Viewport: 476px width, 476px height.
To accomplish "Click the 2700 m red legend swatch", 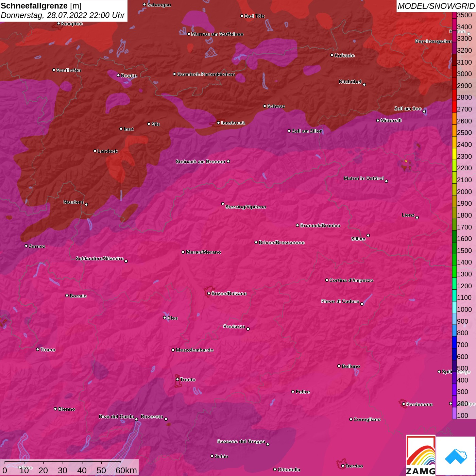I will click(454, 106).
